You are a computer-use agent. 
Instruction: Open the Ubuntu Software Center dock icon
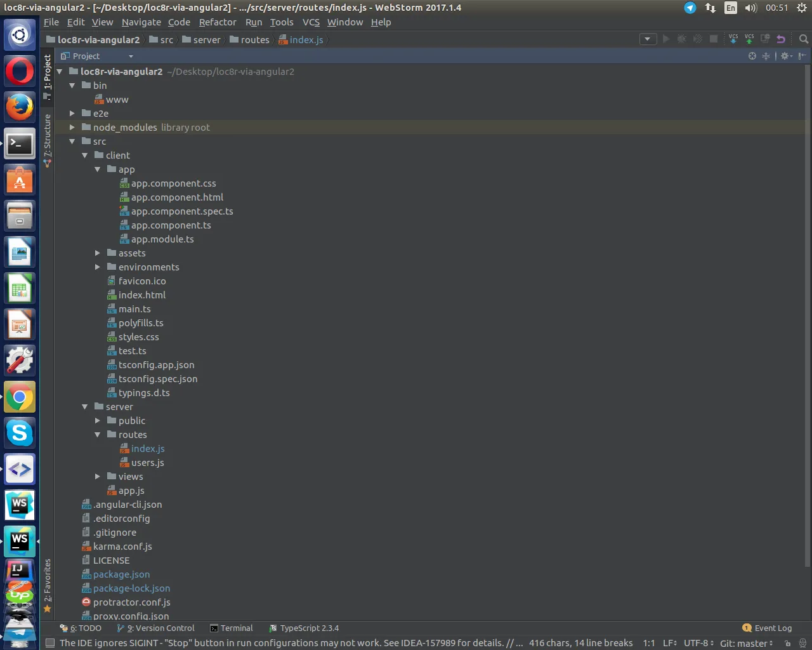click(x=20, y=180)
